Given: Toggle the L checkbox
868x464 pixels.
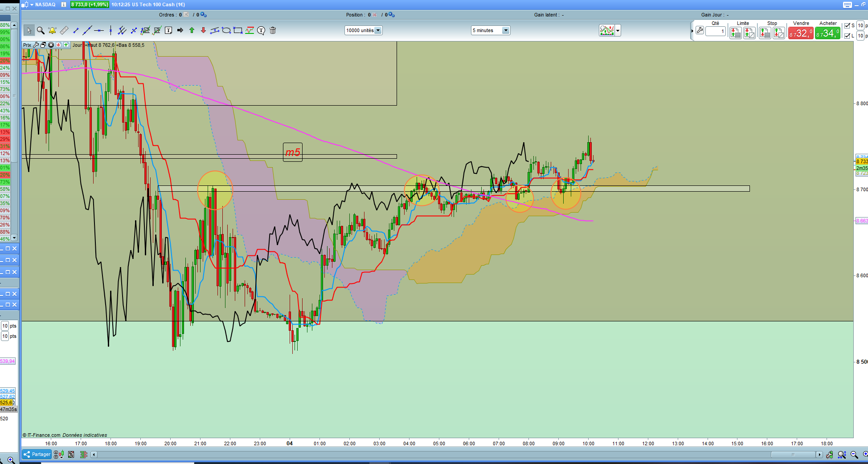Looking at the screenshot, I should pyautogui.click(x=848, y=36).
